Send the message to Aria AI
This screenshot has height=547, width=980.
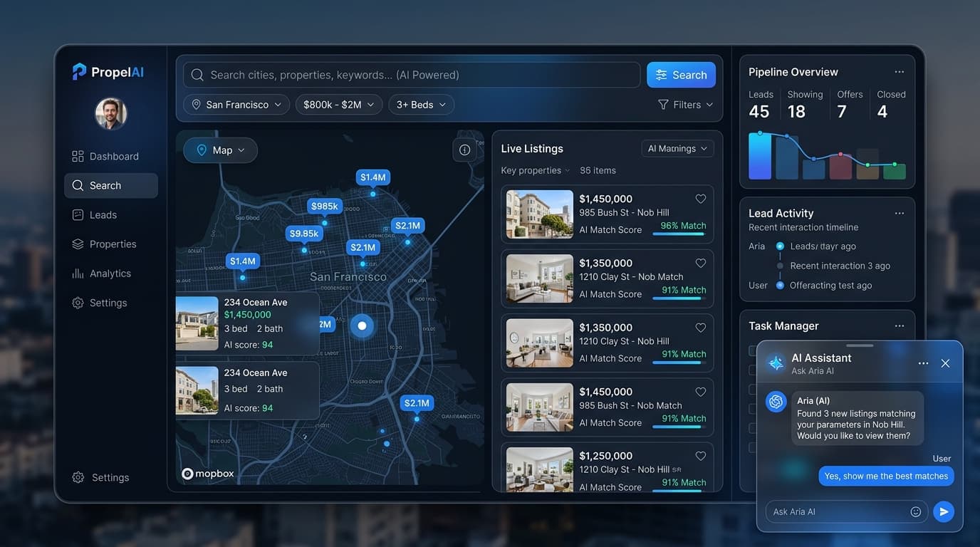coord(944,511)
